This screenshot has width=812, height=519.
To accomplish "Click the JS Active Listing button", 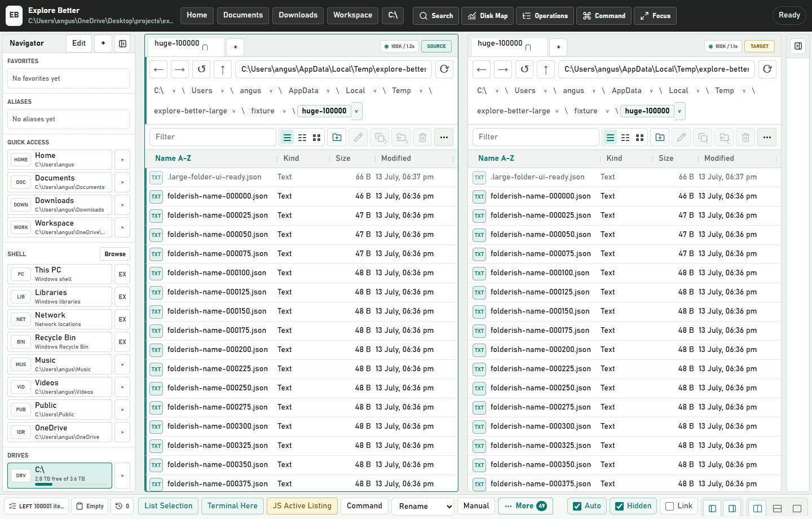I will 302,506.
